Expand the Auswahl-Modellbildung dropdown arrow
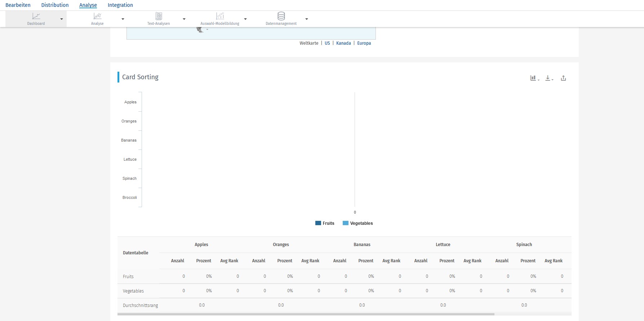The height and width of the screenshot is (321, 644). click(x=245, y=19)
